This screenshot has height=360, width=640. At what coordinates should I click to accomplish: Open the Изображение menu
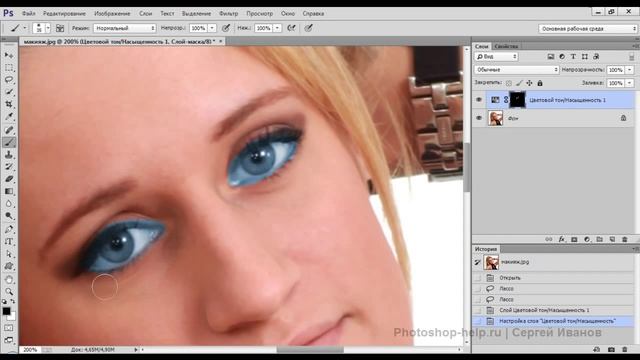tap(112, 13)
